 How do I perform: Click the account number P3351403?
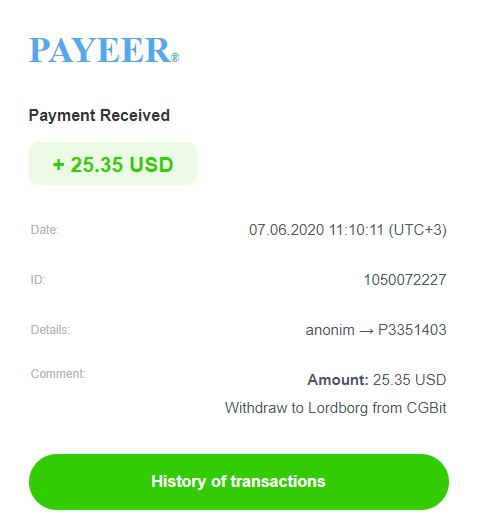(412, 330)
